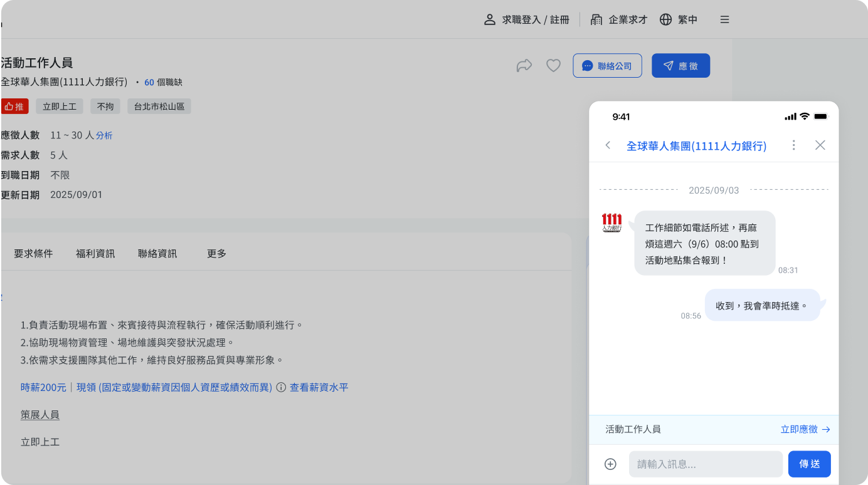Viewport: 868px width, 485px height.
Task: Click 活動工作人員 label in chat footer
Action: [x=633, y=429]
